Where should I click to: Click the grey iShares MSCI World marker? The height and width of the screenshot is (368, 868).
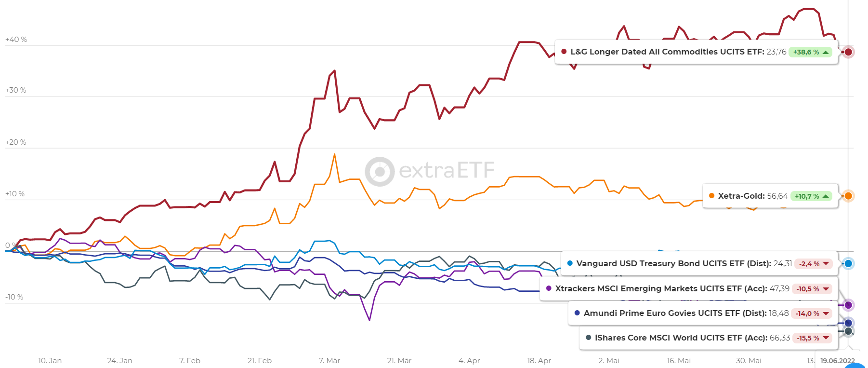pos(848,331)
